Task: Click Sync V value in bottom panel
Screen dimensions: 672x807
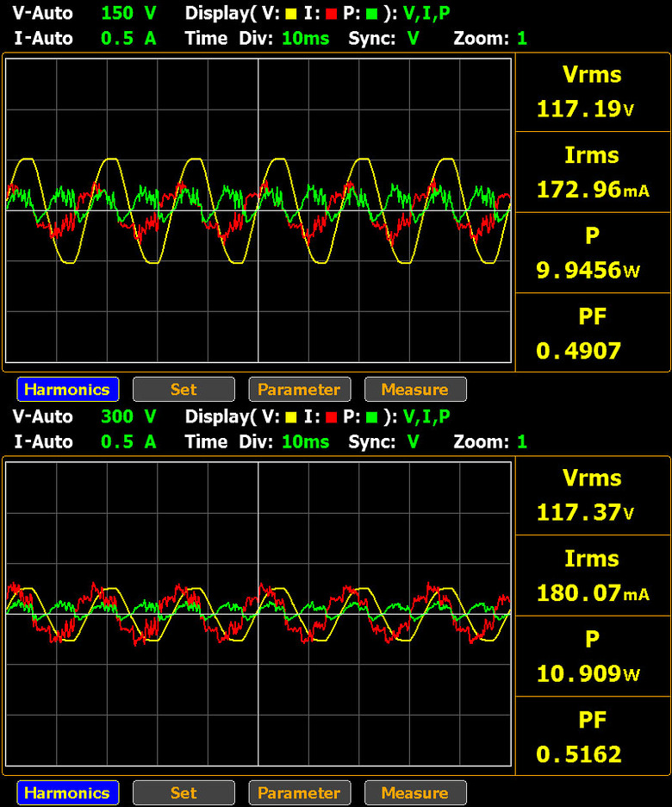Action: (x=413, y=441)
